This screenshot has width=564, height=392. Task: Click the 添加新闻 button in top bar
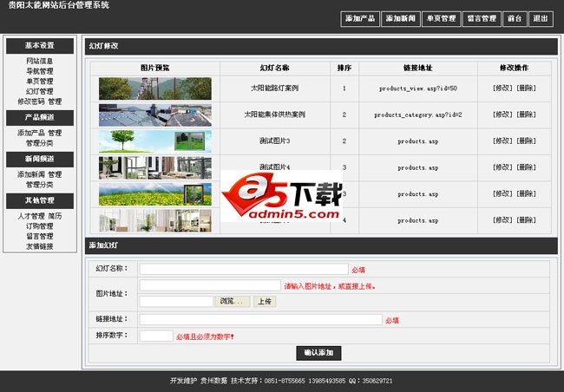(401, 19)
